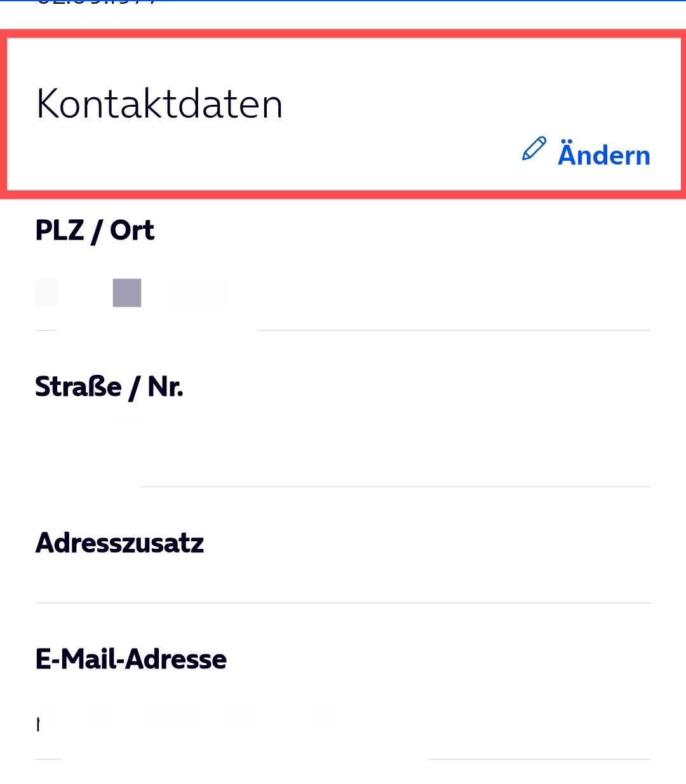Click the PLZ / Ort label

pyautogui.click(x=95, y=230)
